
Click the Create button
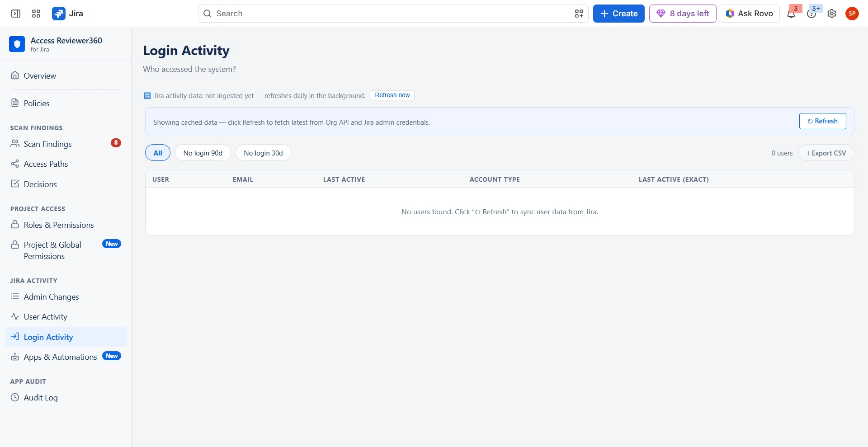pyautogui.click(x=618, y=14)
